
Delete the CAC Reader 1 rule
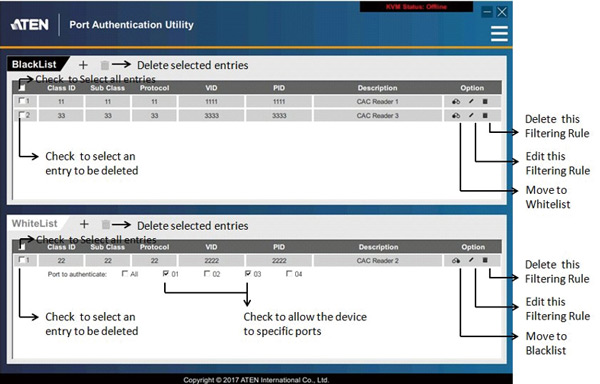point(485,101)
